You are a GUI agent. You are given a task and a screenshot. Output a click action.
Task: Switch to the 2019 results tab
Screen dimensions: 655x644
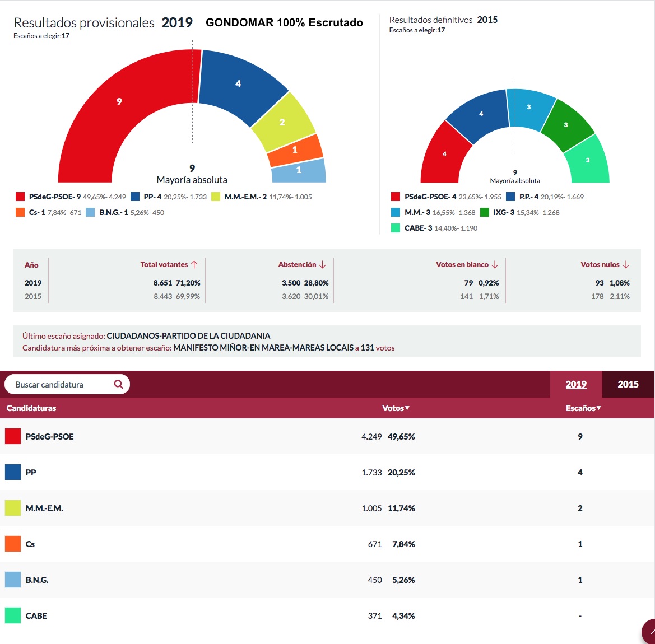(575, 384)
